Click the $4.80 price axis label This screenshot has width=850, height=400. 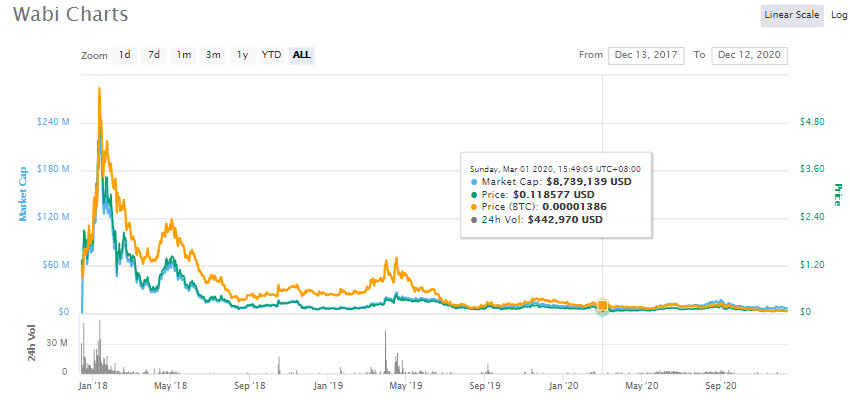(x=812, y=122)
